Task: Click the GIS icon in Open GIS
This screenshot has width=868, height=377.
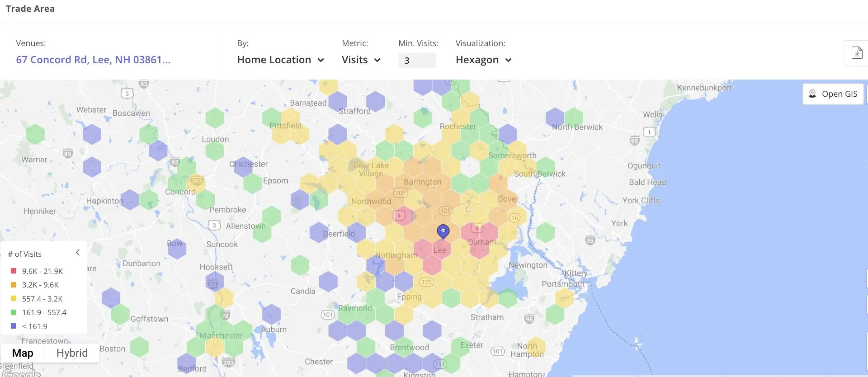Action: [812, 94]
